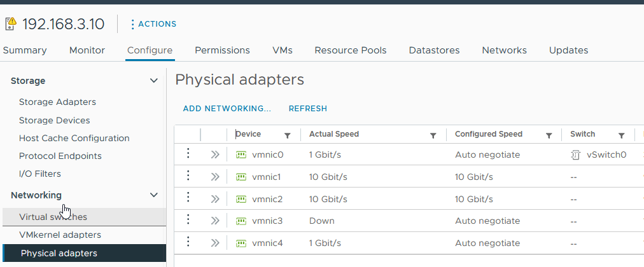Open the Configured Speed filter icon

(549, 135)
